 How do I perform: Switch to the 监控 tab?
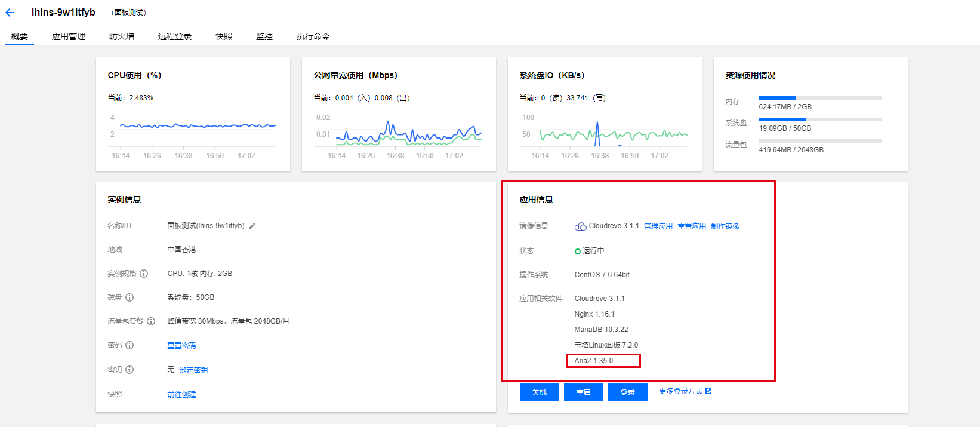tap(264, 36)
